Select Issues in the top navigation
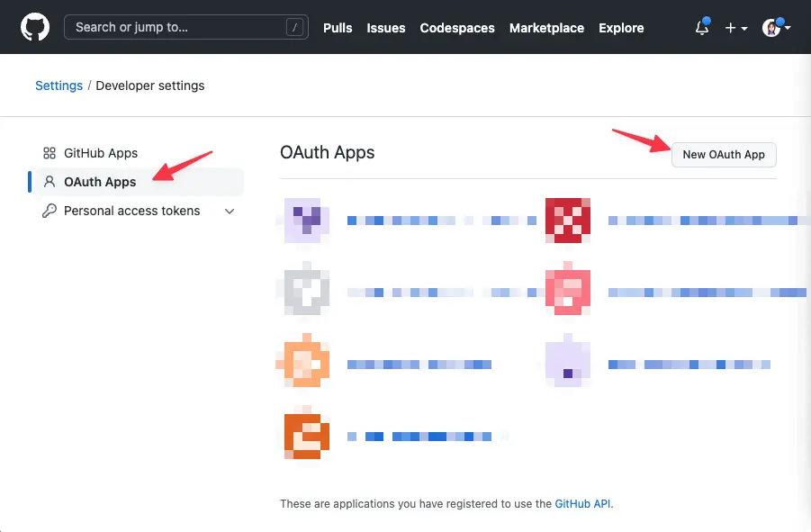The width and height of the screenshot is (811, 532). [x=385, y=28]
